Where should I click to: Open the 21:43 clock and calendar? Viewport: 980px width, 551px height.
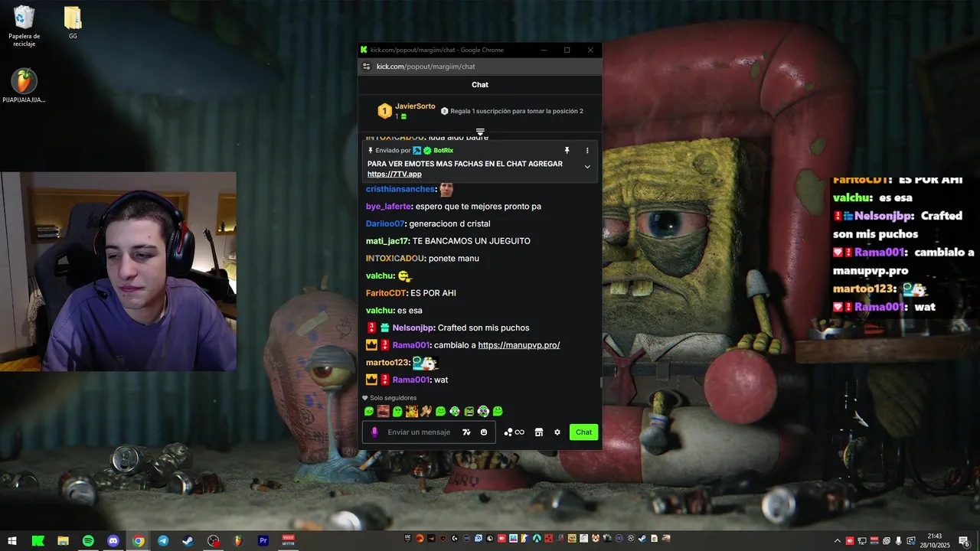point(934,541)
